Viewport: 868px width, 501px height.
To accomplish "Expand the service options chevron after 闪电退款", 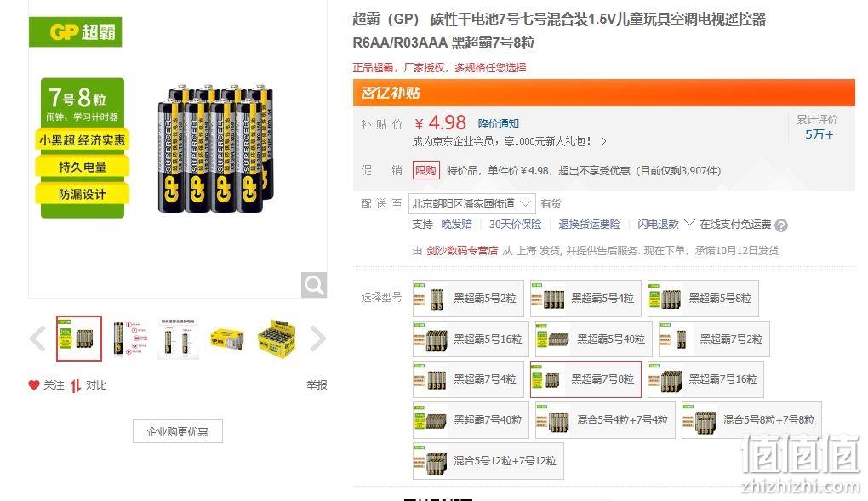I will click(689, 223).
